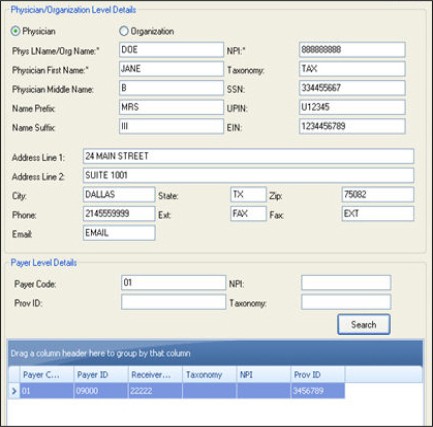Click the Email input field

119,233
